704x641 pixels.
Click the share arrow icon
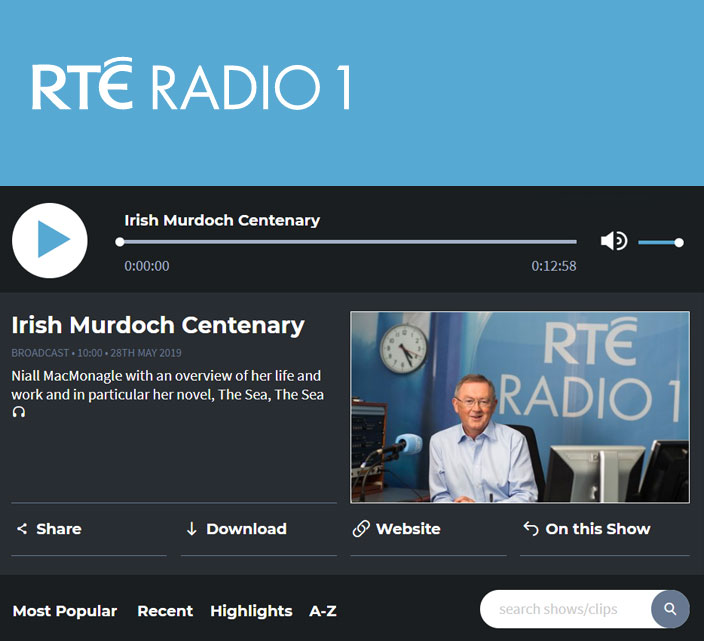point(22,529)
